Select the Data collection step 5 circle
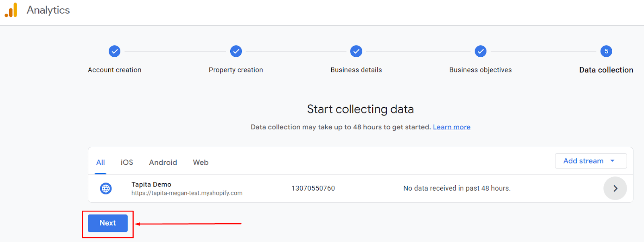Screen dimensions: 644x242 click(606, 51)
